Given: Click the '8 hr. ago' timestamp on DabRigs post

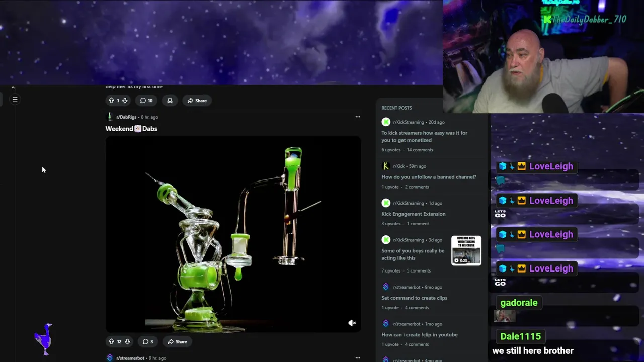Looking at the screenshot, I should 149,117.
